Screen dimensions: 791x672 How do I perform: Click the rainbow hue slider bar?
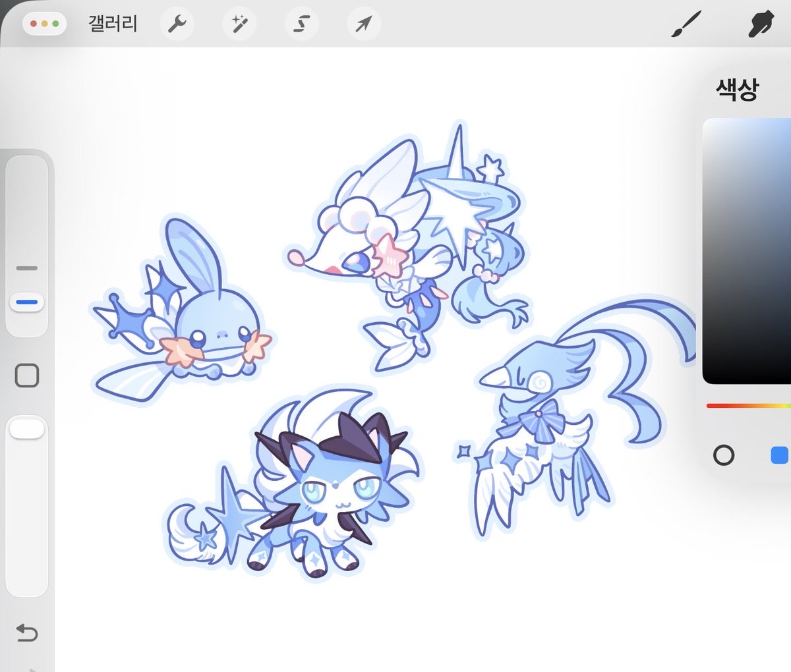pyautogui.click(x=749, y=406)
